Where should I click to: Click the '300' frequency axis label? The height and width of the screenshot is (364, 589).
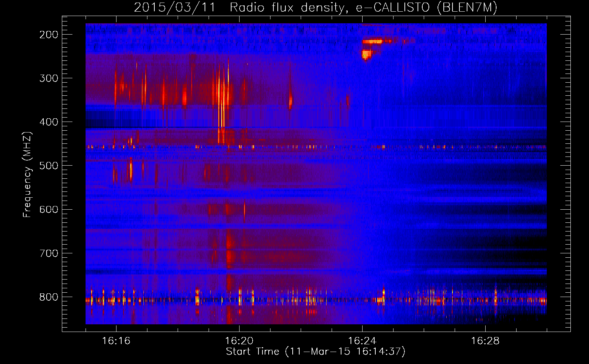49,78
